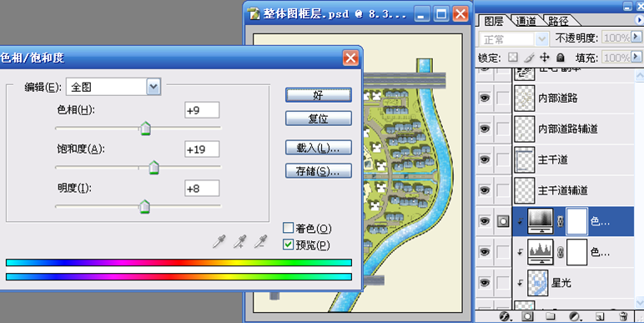Hide the 内部道路辅道 layer
644x323 pixels.
[x=485, y=129]
